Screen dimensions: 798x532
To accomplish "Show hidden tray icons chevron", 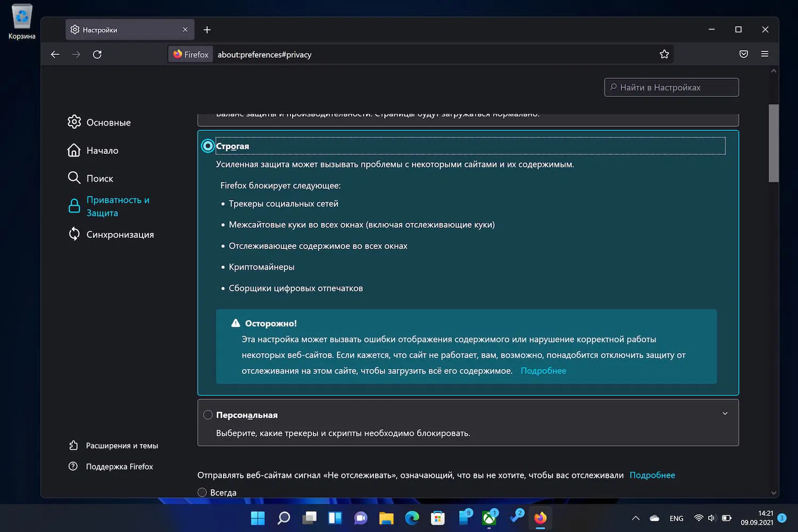I will [x=636, y=518].
